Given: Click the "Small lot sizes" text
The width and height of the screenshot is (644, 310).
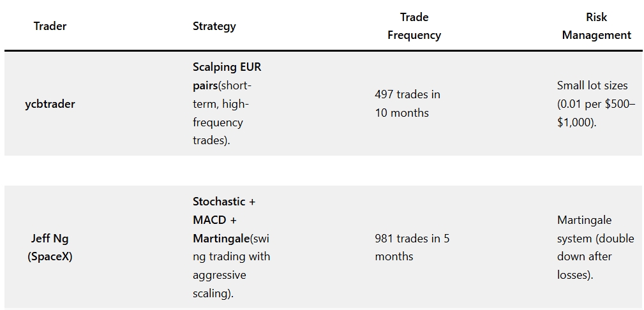Looking at the screenshot, I should 592,85.
